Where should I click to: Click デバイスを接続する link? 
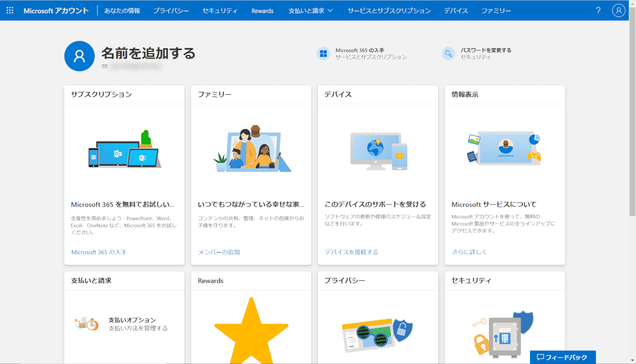click(x=351, y=252)
